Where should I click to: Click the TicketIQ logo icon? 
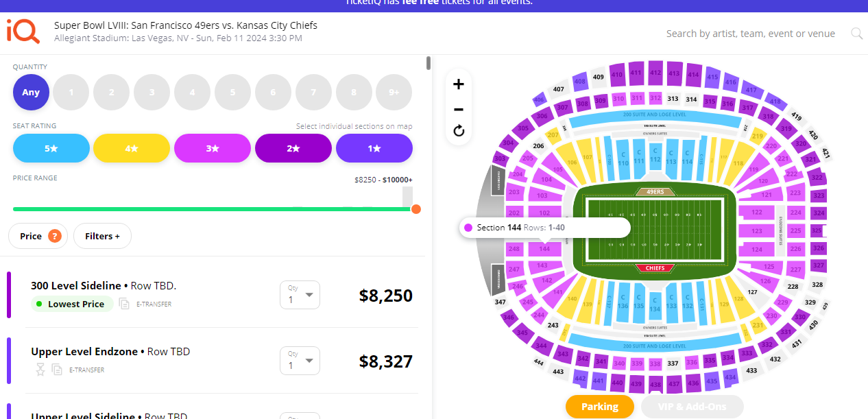[x=23, y=32]
